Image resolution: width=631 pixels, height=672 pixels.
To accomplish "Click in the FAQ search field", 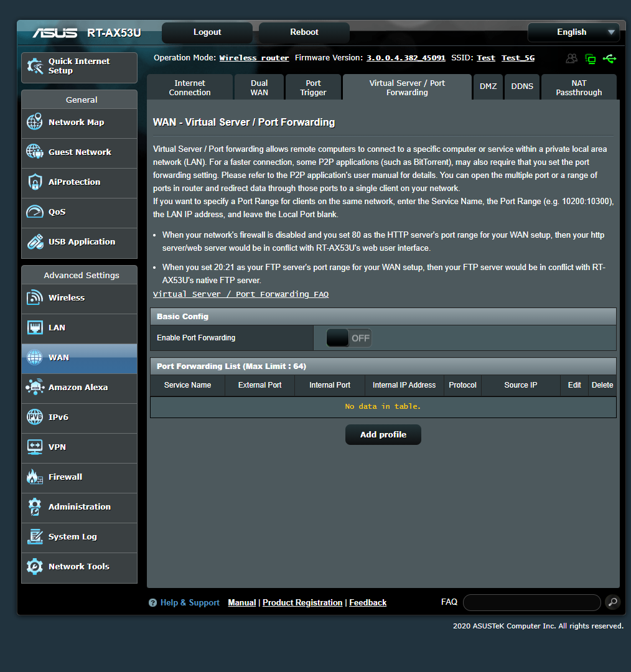I will [532, 602].
